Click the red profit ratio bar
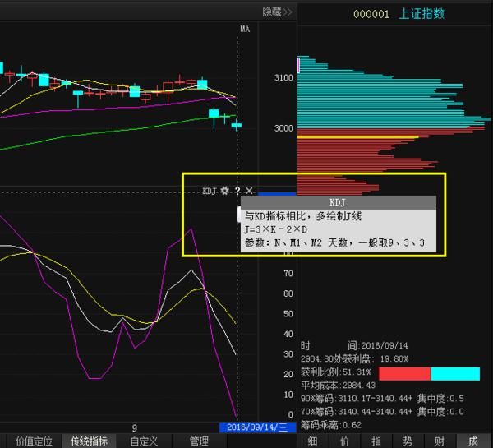 pos(404,374)
